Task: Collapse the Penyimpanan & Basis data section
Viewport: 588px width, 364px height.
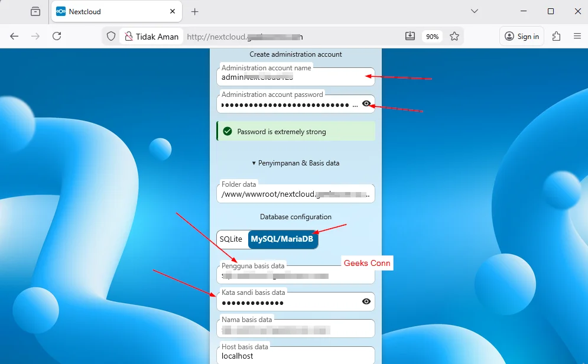Action: [x=295, y=163]
